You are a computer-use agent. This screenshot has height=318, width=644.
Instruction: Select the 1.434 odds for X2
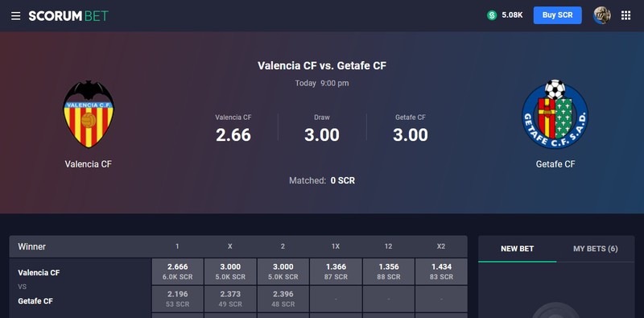[x=441, y=271]
